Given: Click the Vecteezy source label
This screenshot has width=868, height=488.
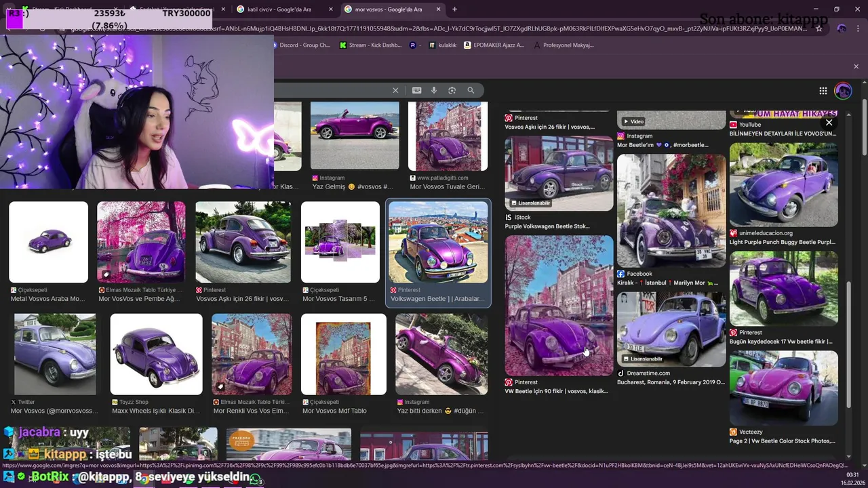Looking at the screenshot, I should [751, 432].
